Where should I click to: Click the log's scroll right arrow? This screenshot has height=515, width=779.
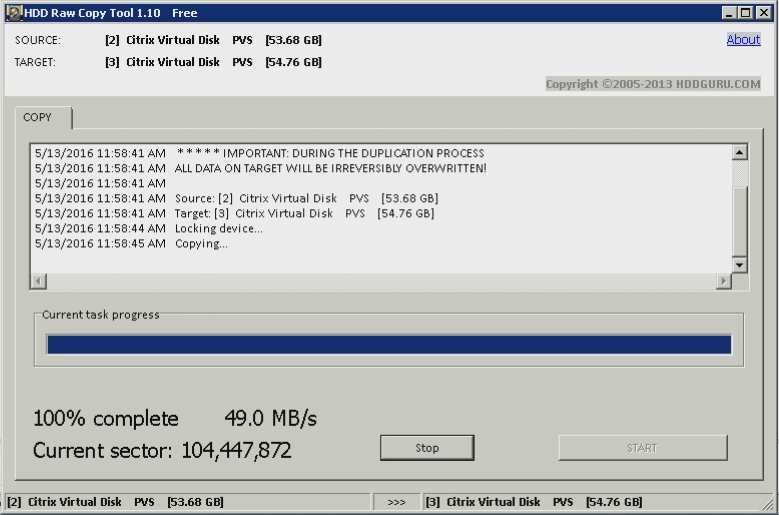724,282
